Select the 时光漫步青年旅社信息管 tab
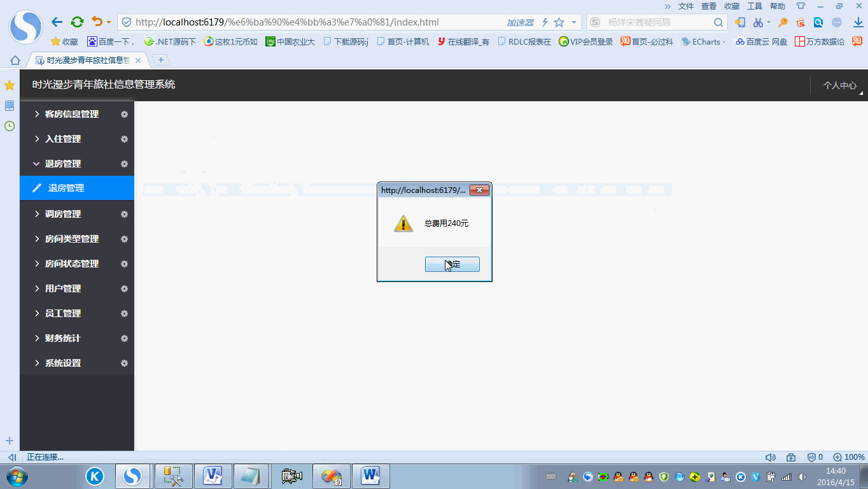 [88, 60]
